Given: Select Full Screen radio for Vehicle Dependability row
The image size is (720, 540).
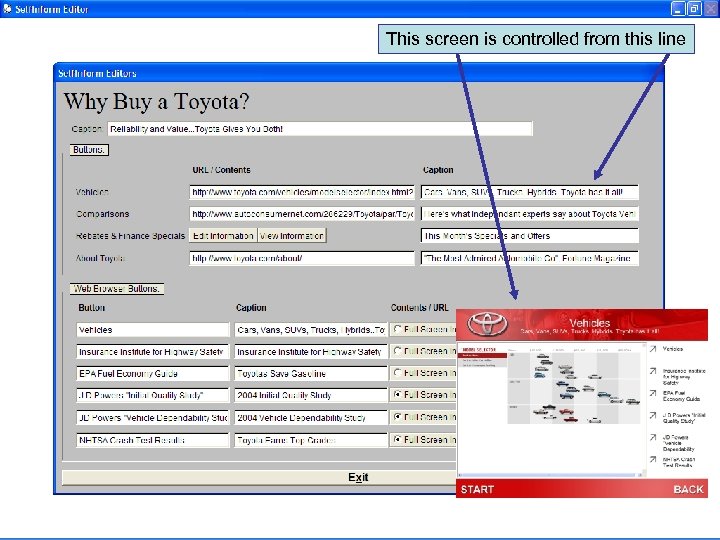Looking at the screenshot, I should coord(398,416).
